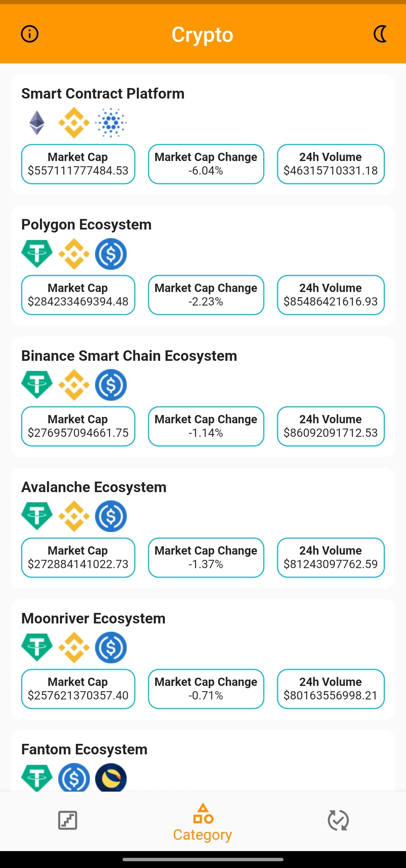Click Tether icon in Polygon Ecosystem
The height and width of the screenshot is (868, 406).
37,254
